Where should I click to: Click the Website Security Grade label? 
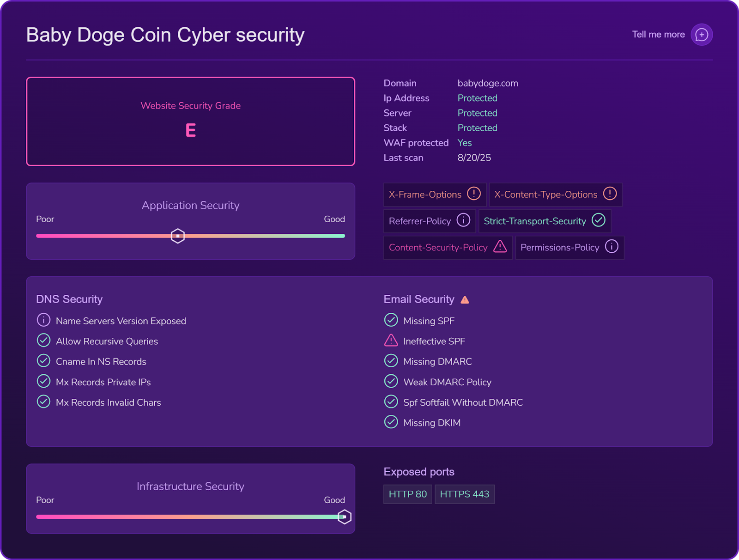click(191, 106)
